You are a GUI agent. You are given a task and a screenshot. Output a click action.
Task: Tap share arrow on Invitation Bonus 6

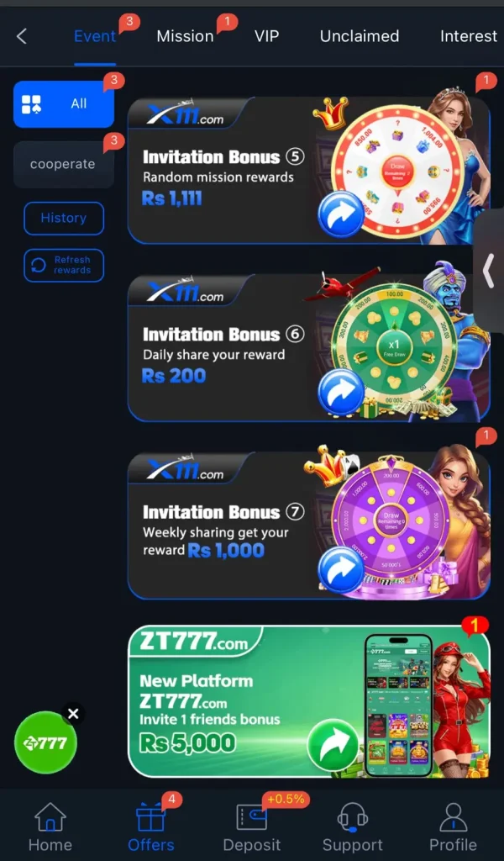pos(340,392)
